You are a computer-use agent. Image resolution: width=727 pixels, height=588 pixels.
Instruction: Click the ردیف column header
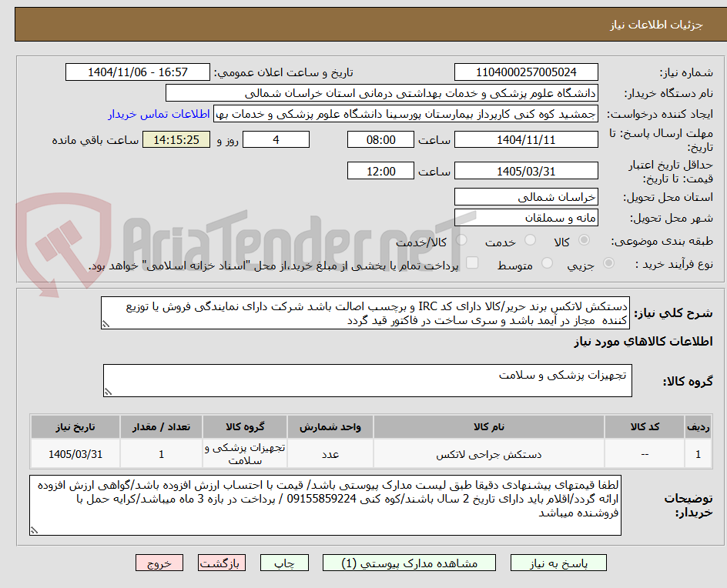(x=698, y=426)
